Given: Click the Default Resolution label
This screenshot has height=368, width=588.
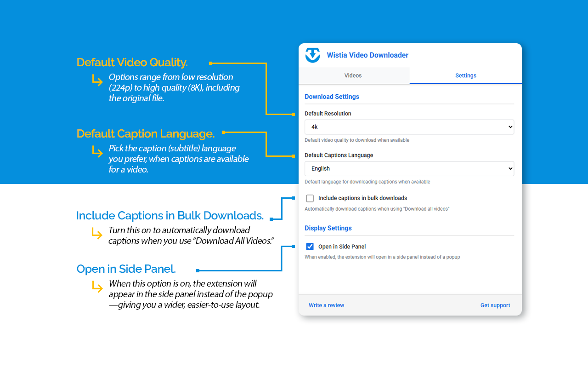Looking at the screenshot, I should pyautogui.click(x=328, y=114).
